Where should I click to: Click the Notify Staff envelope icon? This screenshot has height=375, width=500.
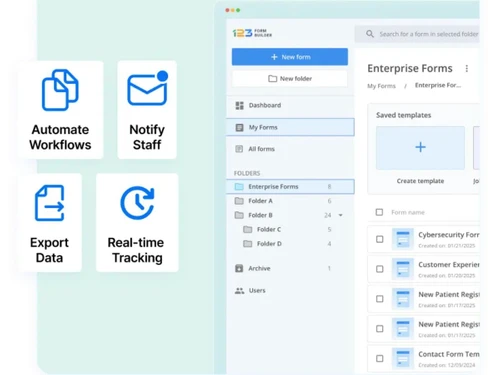click(x=148, y=88)
